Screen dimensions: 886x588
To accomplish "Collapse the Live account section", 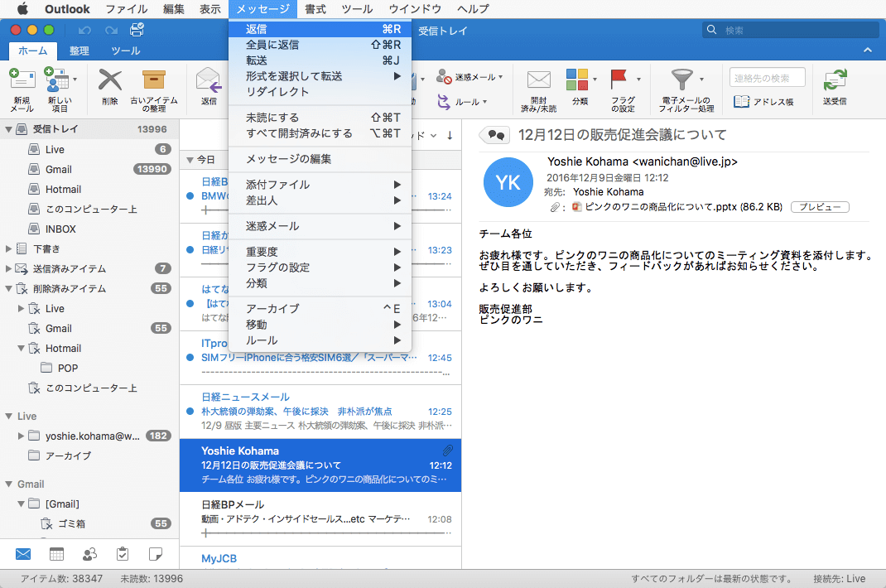I will [x=8, y=416].
